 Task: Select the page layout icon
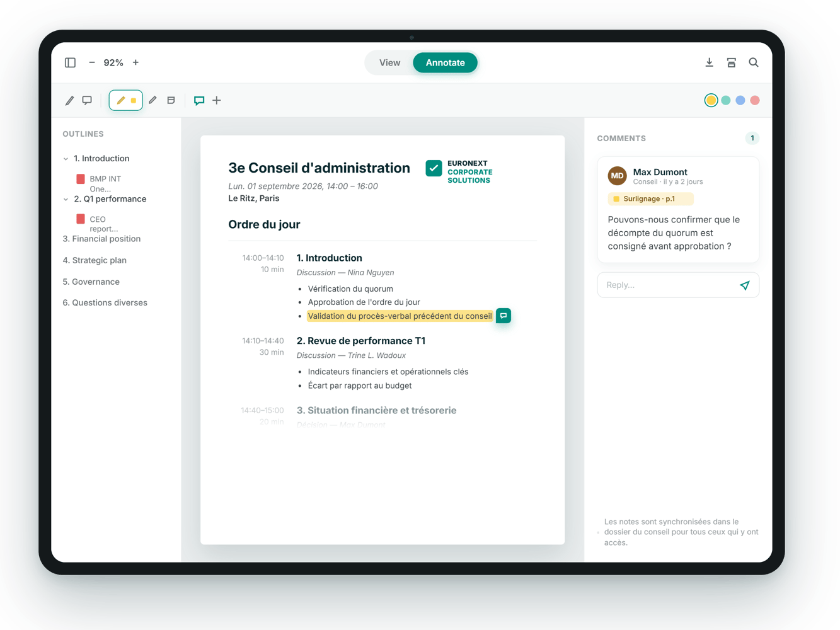(x=731, y=62)
